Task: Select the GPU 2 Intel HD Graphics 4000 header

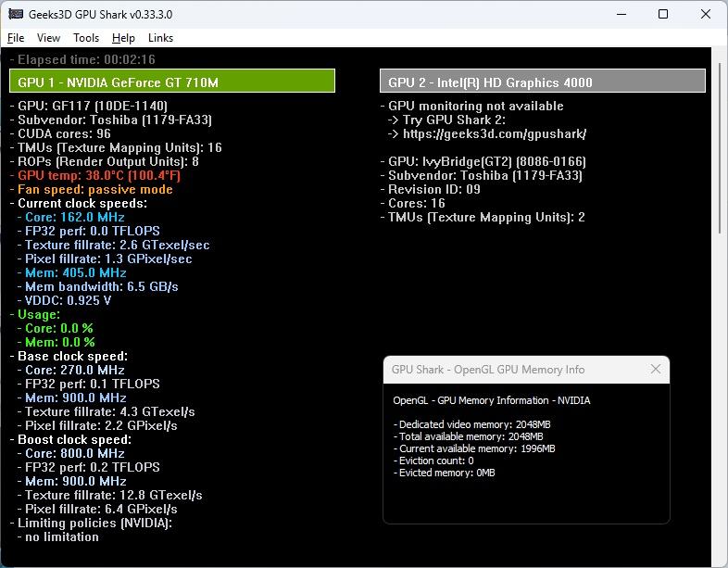Action: pyautogui.click(x=542, y=81)
